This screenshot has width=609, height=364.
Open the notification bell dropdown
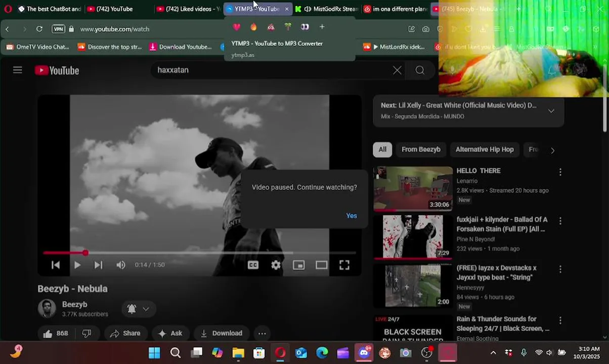pyautogui.click(x=138, y=309)
